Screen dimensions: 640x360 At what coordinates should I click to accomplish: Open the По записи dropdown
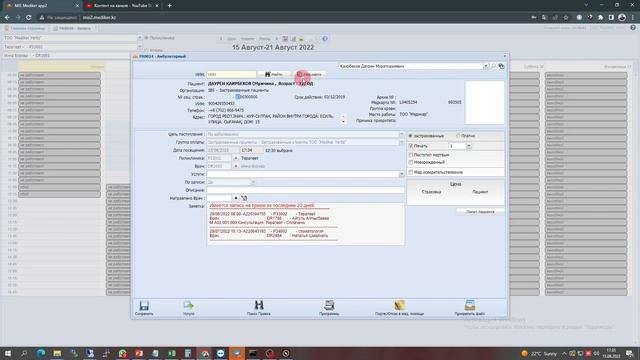click(253, 182)
